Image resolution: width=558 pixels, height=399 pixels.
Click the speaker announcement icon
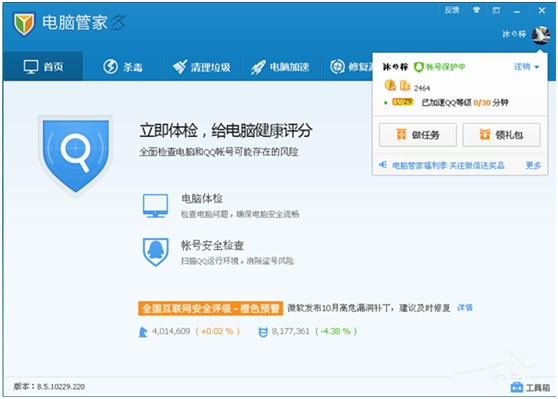click(383, 165)
